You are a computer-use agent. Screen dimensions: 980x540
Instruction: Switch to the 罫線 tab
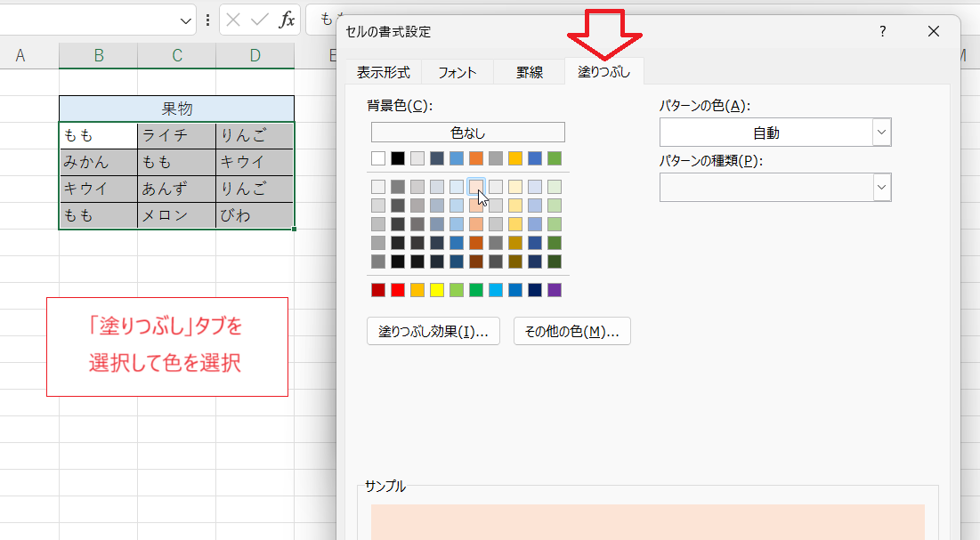tap(528, 72)
